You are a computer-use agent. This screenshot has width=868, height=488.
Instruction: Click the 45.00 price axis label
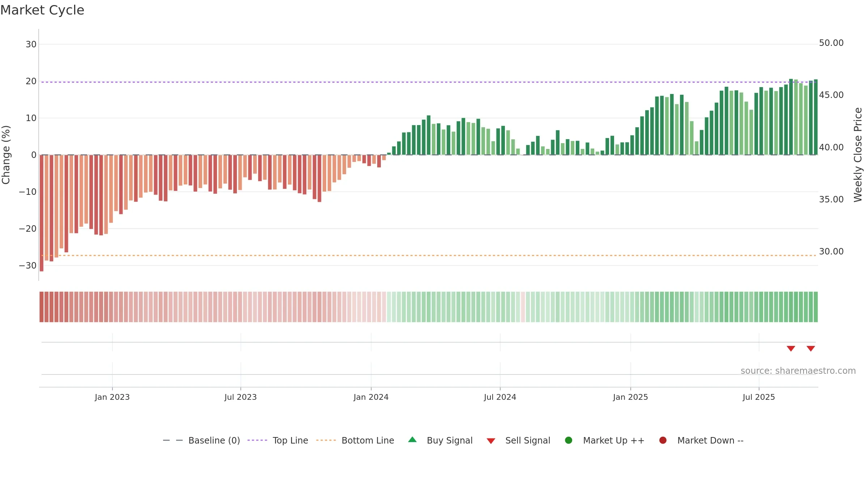click(831, 95)
